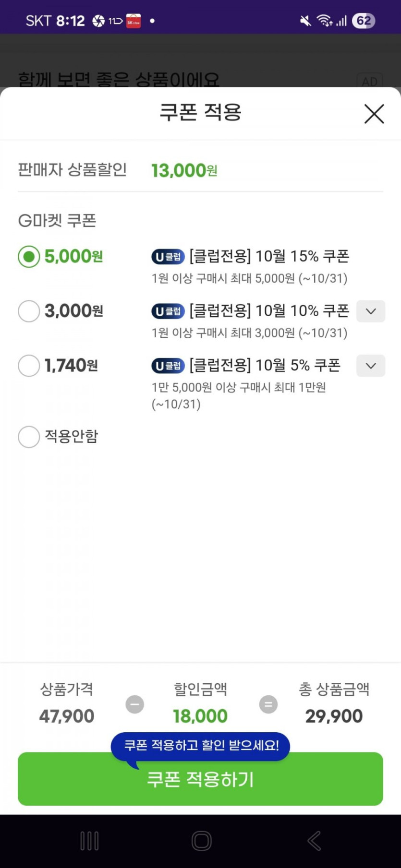This screenshot has width=401, height=868.
Task: Expand the 10월 5% 쿠폰 dropdown
Action: coord(370,366)
